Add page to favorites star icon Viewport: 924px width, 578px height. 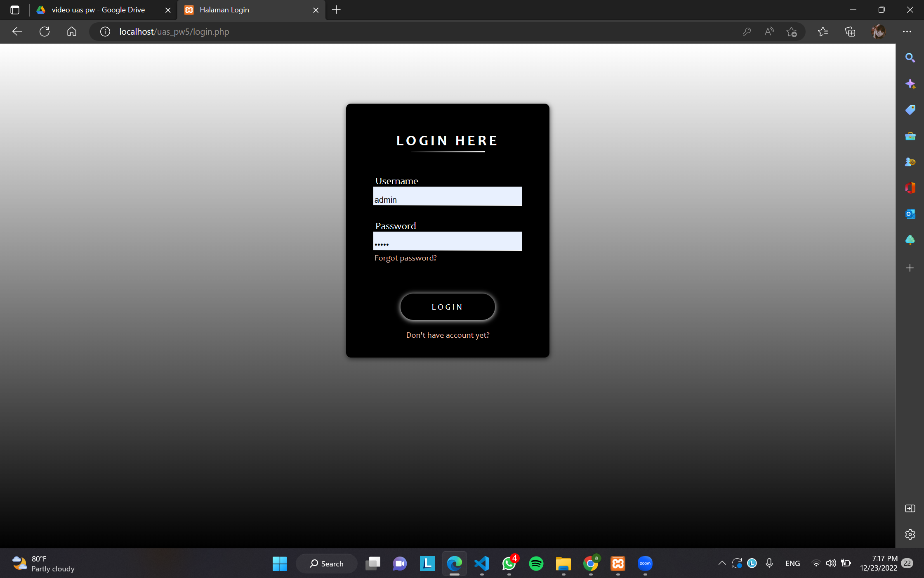791,32
